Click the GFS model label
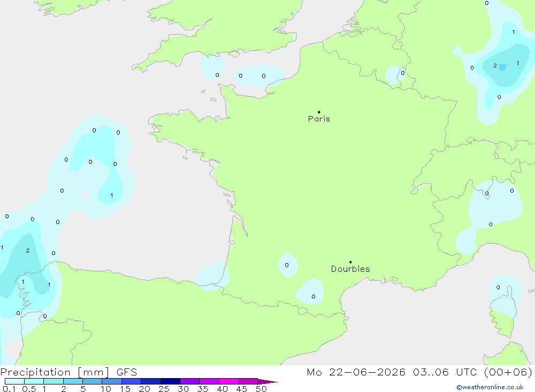Image resolution: width=535 pixels, height=392 pixels. click(127, 372)
